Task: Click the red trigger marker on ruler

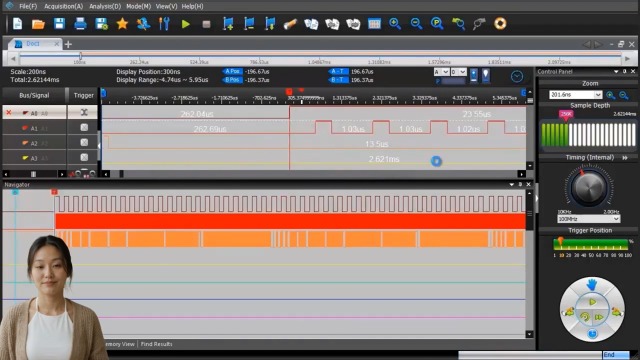Action: click(x=289, y=92)
